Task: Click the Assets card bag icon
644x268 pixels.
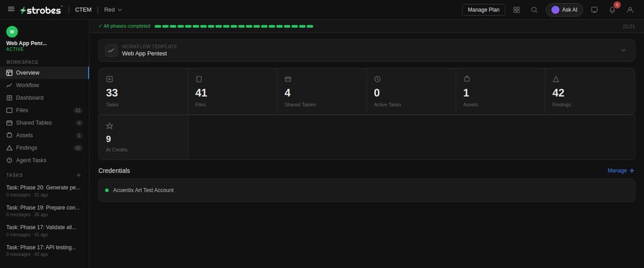Action: click(466, 79)
